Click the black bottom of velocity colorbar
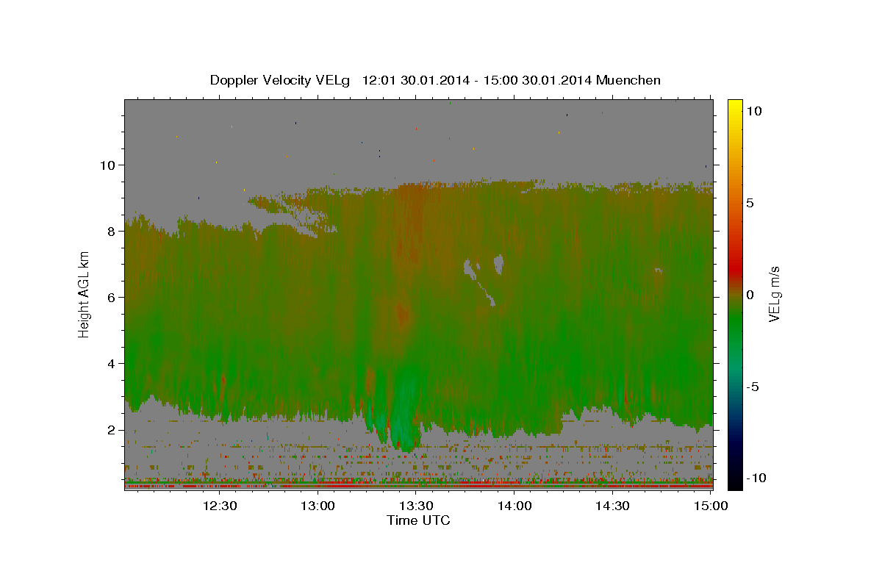 pyautogui.click(x=734, y=481)
